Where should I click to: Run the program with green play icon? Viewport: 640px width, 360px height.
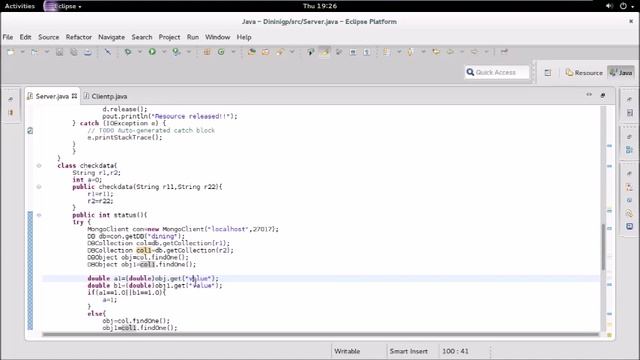(152, 52)
